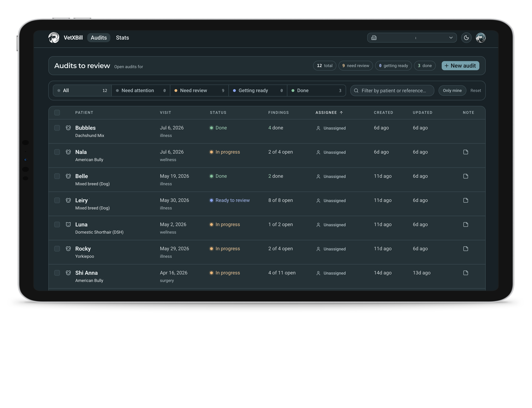532x408 pixels.
Task: Click the dog icon beside Rocky
Action: pos(68,249)
